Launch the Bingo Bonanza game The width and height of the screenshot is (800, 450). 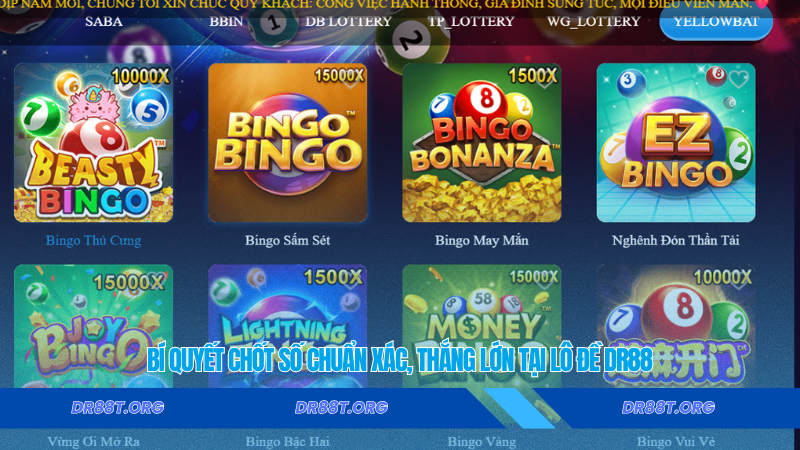point(482,143)
